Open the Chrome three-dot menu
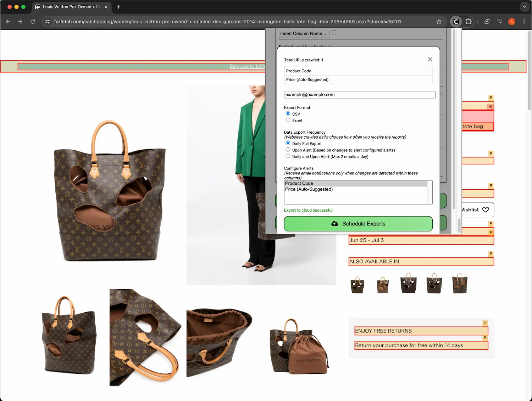This screenshot has width=532, height=401. (524, 22)
